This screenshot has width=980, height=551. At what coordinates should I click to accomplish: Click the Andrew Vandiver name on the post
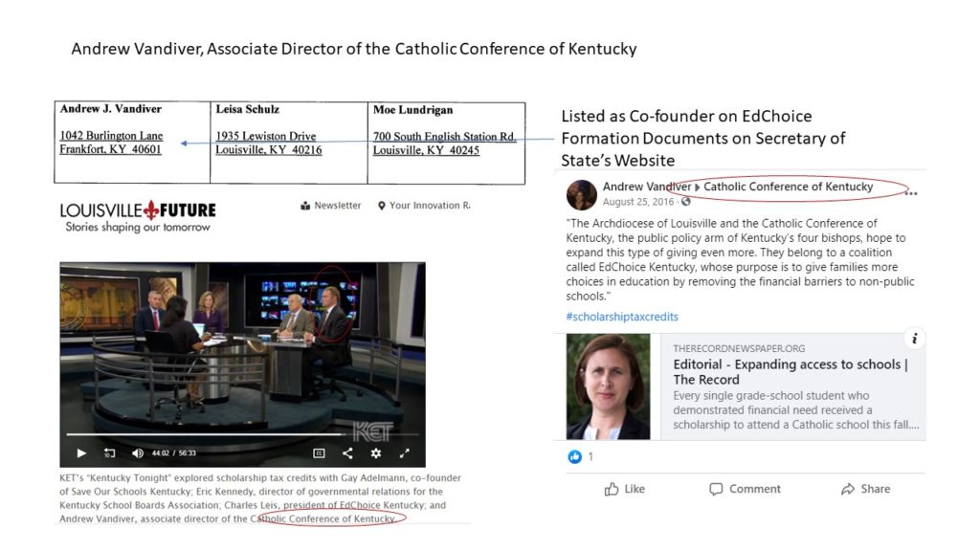pos(646,187)
